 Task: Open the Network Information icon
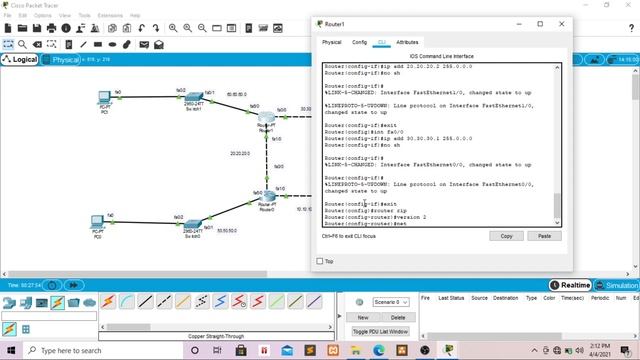[x=66, y=28]
